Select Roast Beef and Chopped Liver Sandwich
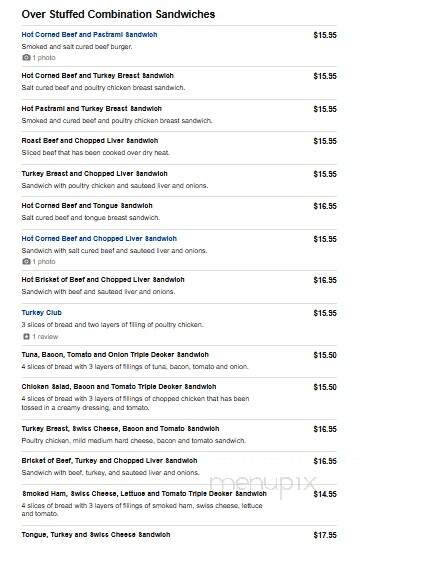 pos(90,141)
